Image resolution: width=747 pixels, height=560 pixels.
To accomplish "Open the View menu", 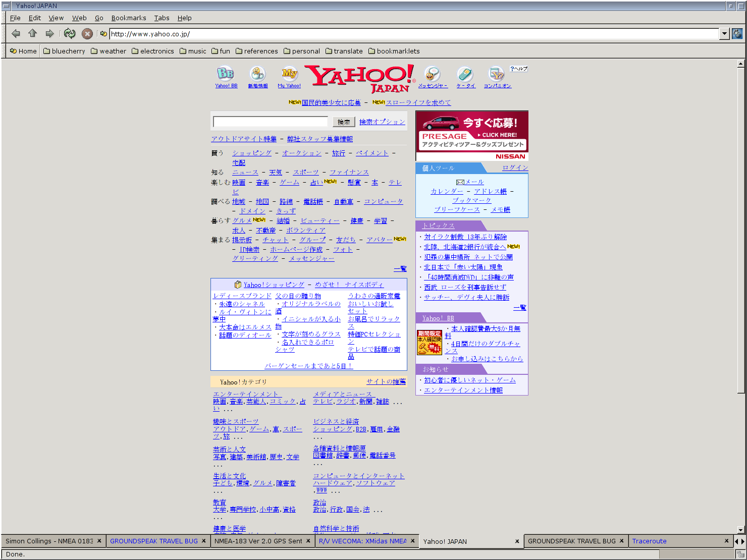I will (x=56, y=18).
